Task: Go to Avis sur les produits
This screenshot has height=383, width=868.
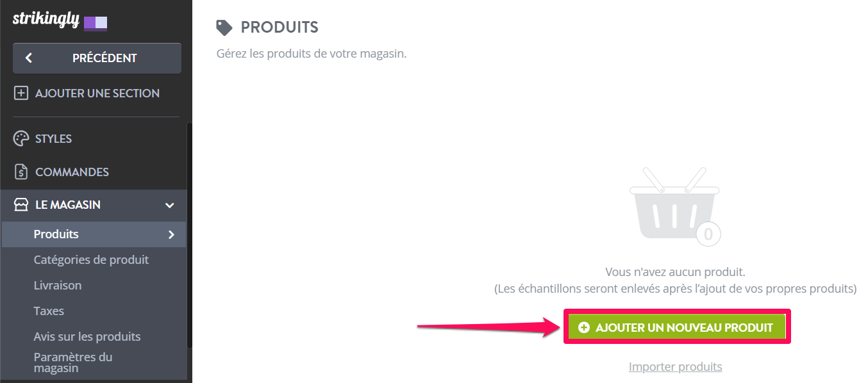Action: 87,337
